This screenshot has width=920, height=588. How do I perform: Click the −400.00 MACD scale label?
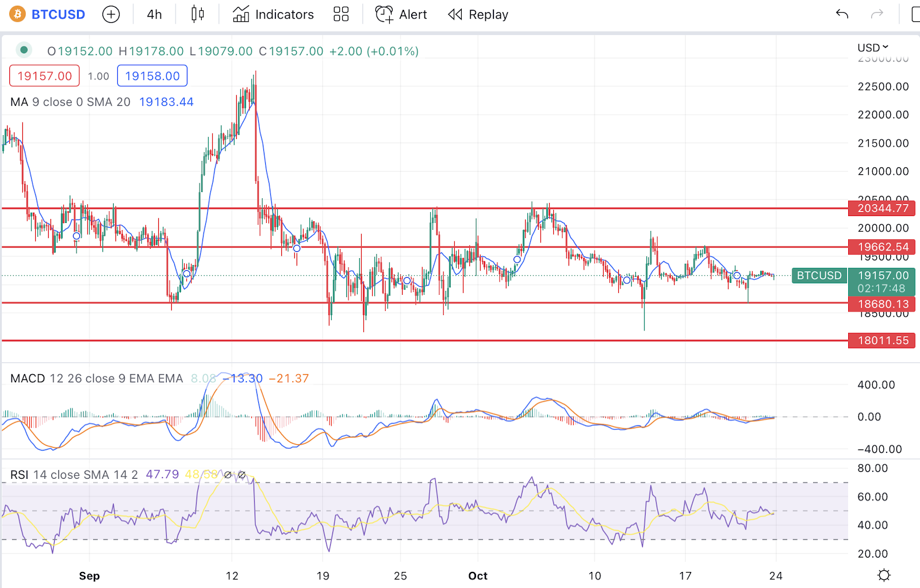click(x=880, y=449)
